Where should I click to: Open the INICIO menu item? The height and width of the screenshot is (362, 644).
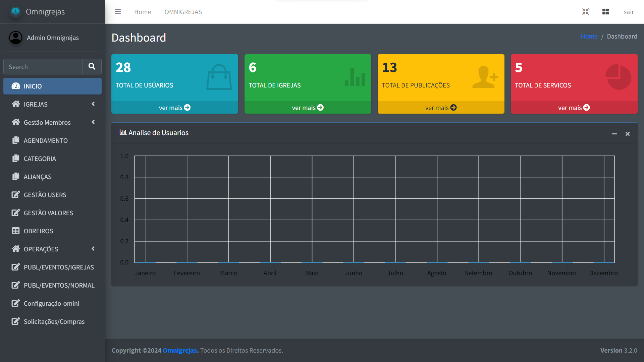(x=52, y=86)
